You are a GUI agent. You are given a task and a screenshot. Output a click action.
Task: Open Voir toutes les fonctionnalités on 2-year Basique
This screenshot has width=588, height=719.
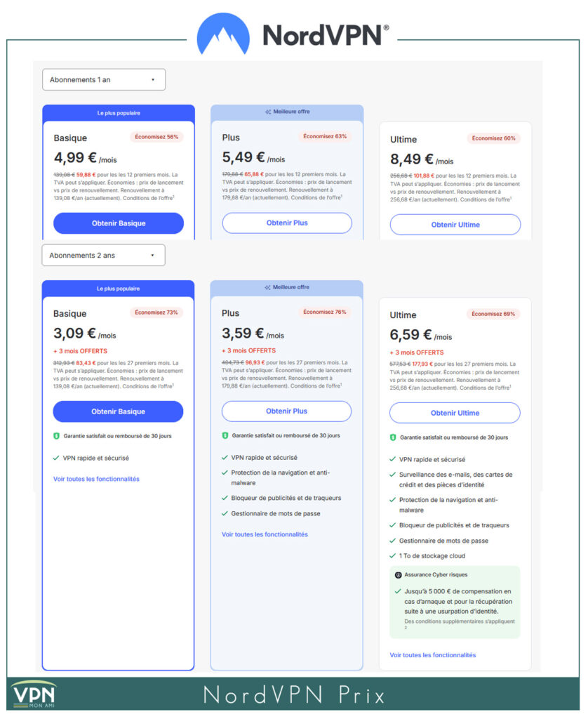point(97,477)
